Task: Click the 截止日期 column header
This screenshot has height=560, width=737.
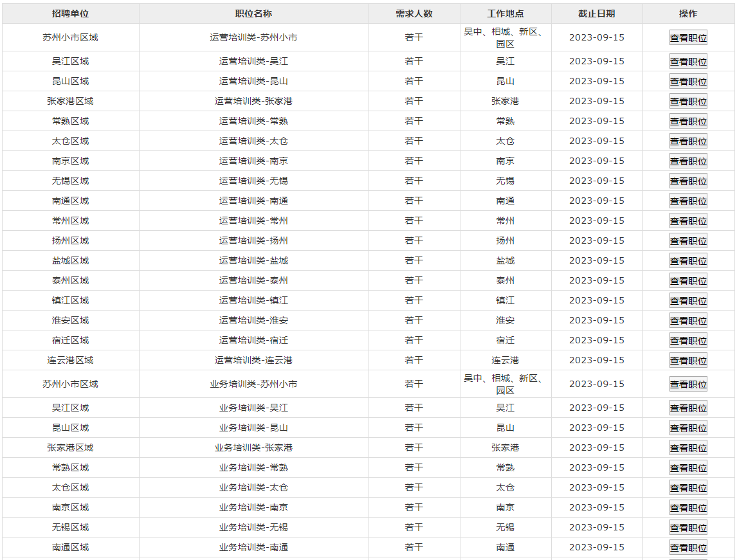Action: click(x=596, y=14)
